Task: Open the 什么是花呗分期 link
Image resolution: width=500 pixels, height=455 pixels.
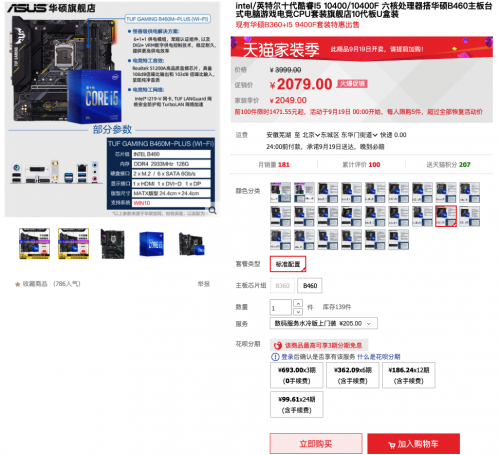Action: coord(379,357)
